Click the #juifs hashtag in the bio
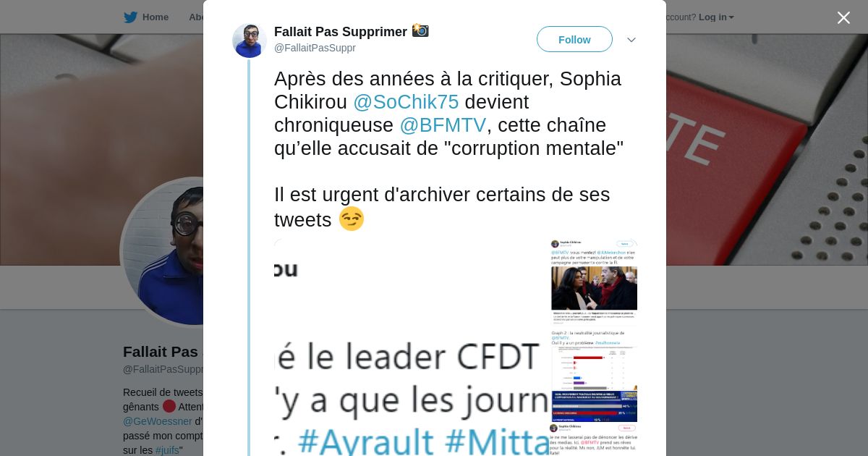The height and width of the screenshot is (456, 868). pyautogui.click(x=167, y=450)
